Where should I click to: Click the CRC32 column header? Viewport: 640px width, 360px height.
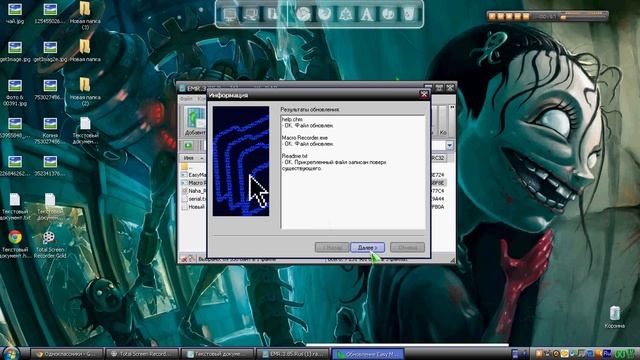click(438, 158)
